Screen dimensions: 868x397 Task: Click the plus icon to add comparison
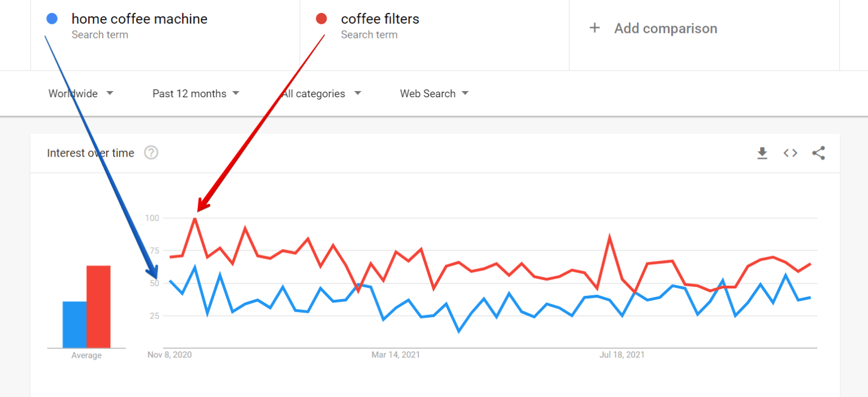pos(594,28)
